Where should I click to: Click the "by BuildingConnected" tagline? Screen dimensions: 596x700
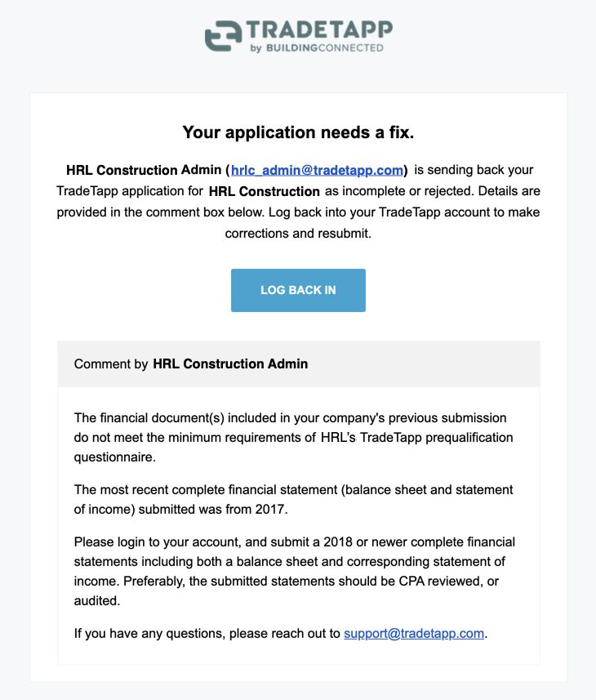click(x=317, y=48)
